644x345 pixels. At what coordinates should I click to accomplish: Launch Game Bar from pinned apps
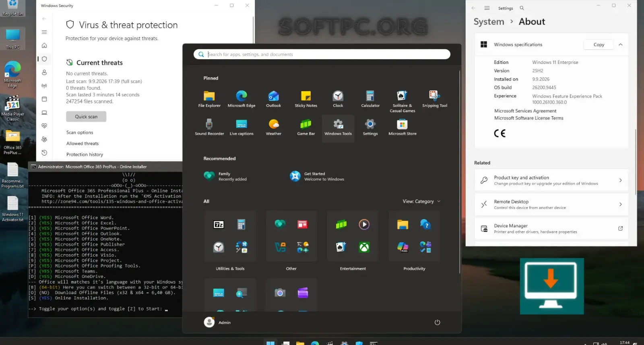(306, 127)
